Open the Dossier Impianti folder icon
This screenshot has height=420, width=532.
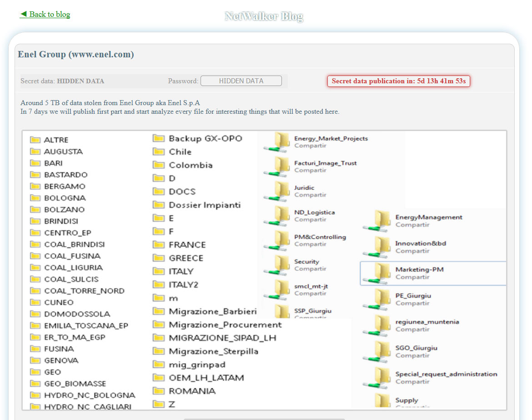[159, 205]
